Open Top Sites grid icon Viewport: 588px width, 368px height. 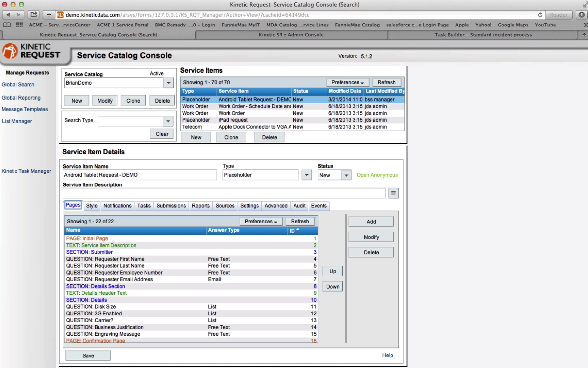tap(19, 25)
